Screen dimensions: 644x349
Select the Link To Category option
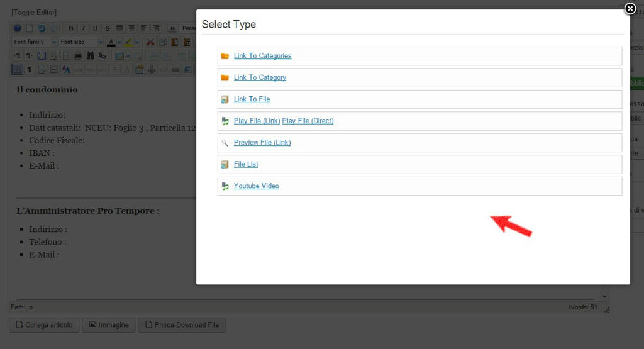pos(260,78)
